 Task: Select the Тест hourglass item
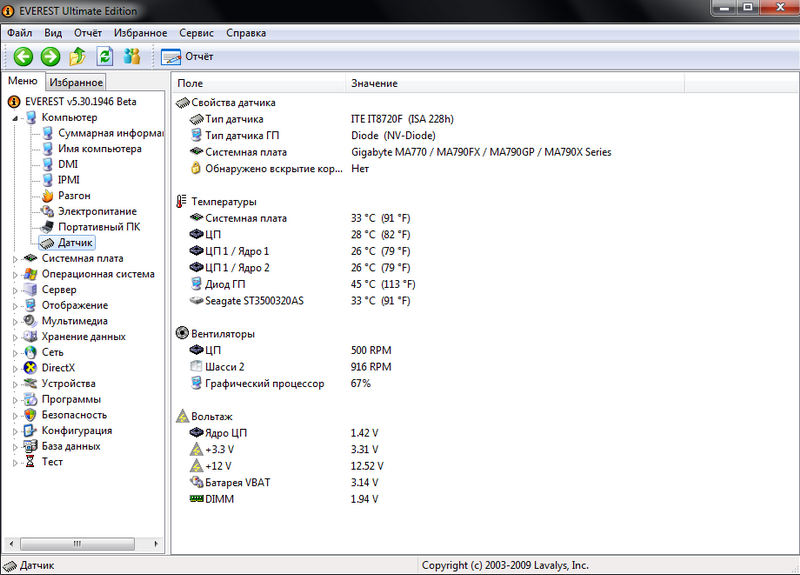pyautogui.click(x=52, y=462)
